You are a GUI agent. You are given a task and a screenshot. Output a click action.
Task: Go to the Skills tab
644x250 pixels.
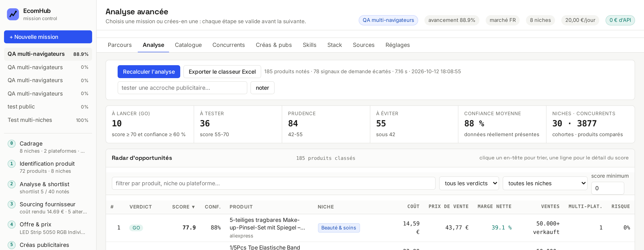coord(309,45)
